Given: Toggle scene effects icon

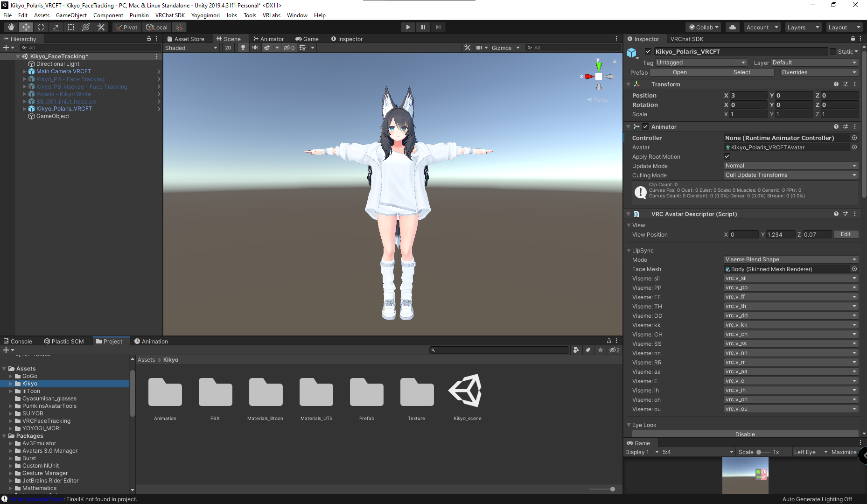Looking at the screenshot, I should pyautogui.click(x=267, y=48).
